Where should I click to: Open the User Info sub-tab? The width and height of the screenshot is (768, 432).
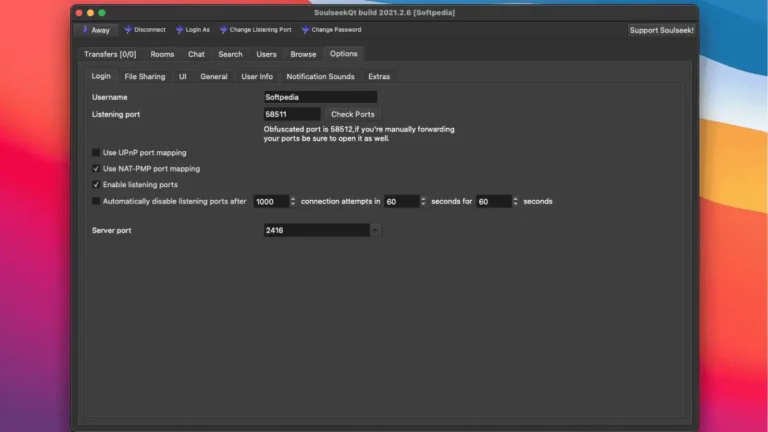click(x=257, y=76)
